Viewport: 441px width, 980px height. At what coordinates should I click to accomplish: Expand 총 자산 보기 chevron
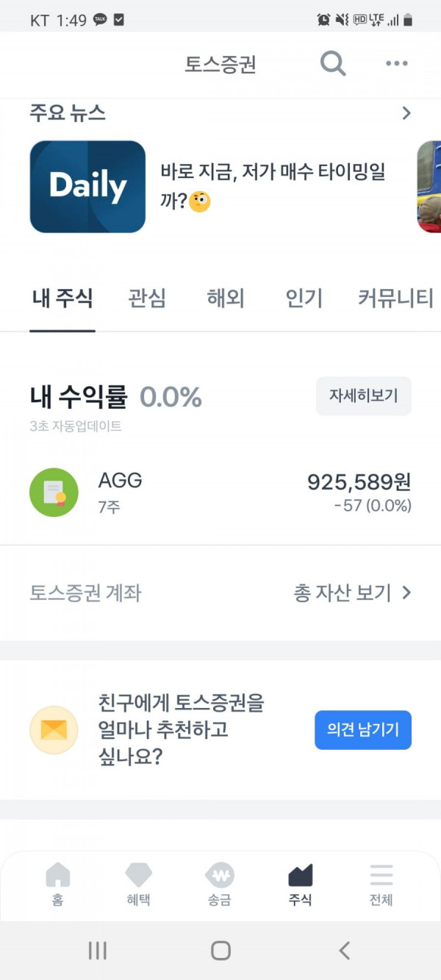tap(406, 593)
